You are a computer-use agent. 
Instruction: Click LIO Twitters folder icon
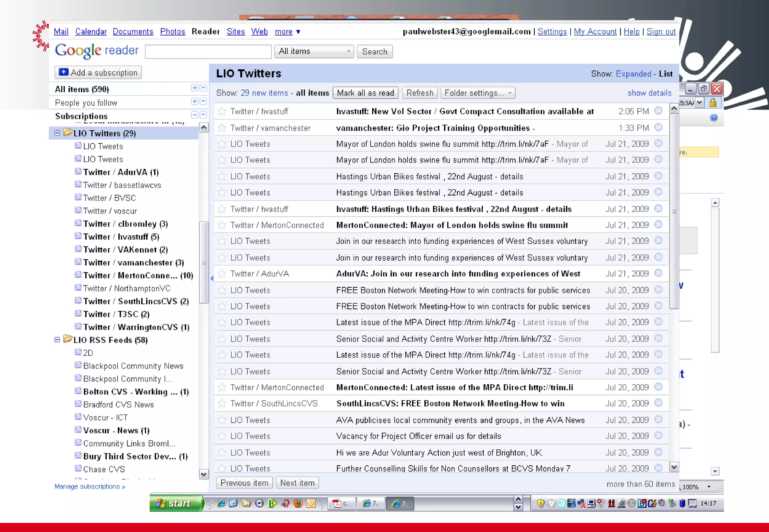(x=68, y=132)
